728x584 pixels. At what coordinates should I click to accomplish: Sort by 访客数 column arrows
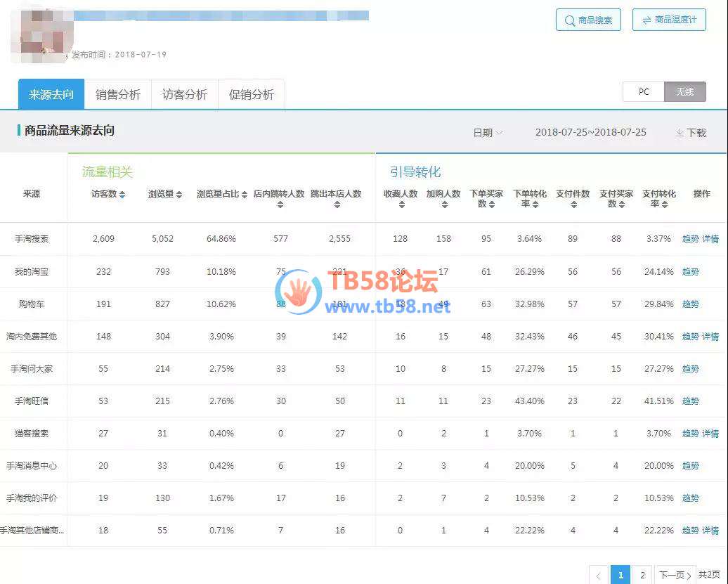(122, 195)
